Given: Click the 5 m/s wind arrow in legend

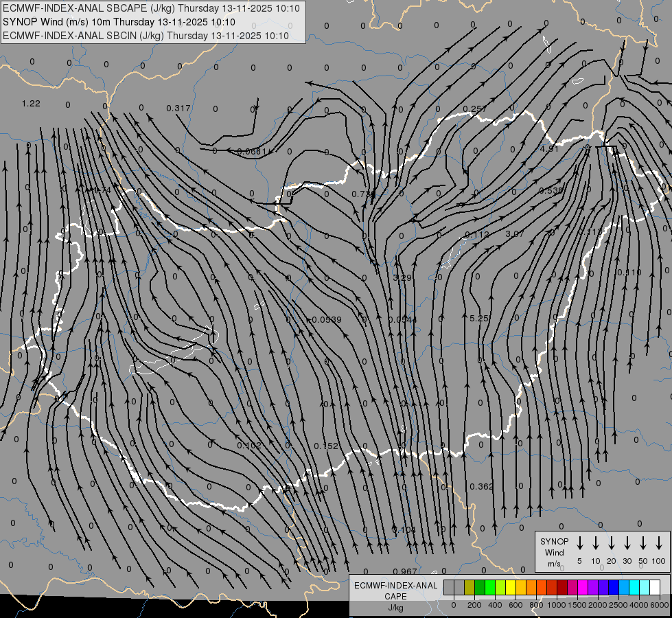Looking at the screenshot, I should (579, 543).
